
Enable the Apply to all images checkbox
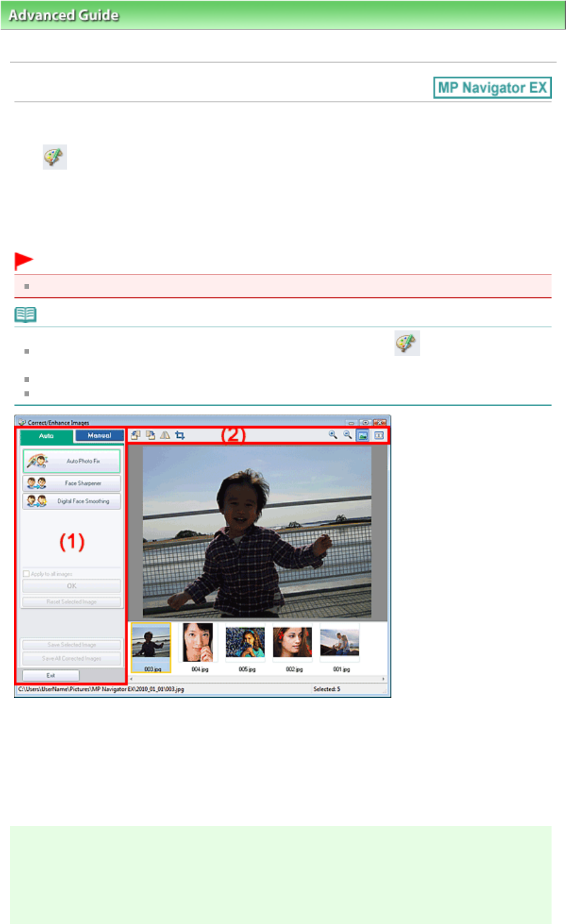click(26, 573)
